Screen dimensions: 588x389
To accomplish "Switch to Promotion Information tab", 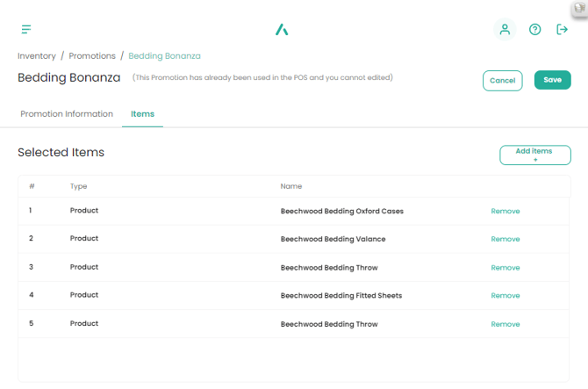I will (x=67, y=114).
